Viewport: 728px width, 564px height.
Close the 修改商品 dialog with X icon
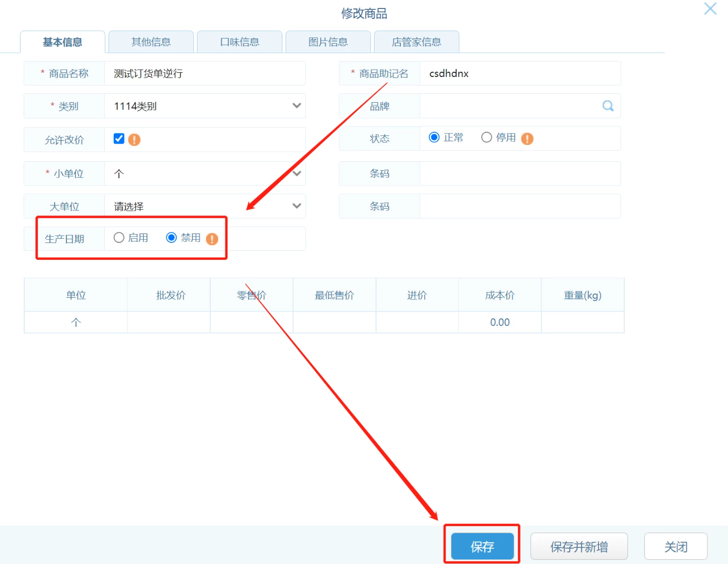click(x=710, y=9)
